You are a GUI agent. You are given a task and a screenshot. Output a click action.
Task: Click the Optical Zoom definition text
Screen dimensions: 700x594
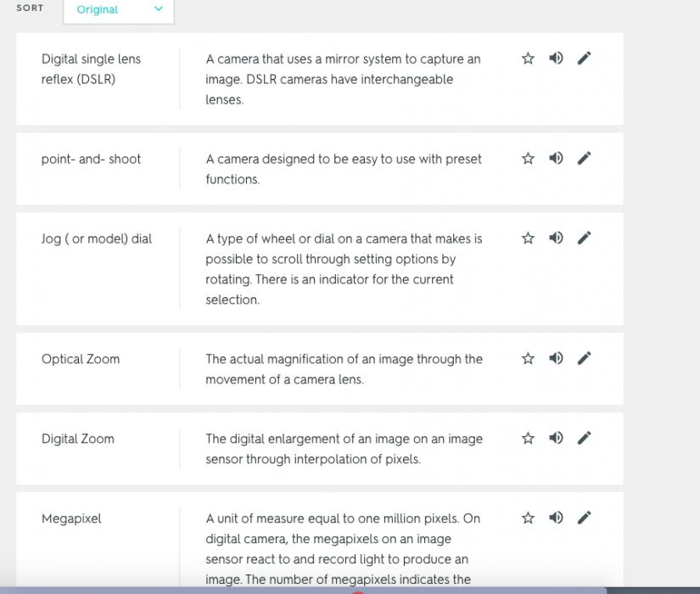coord(343,369)
